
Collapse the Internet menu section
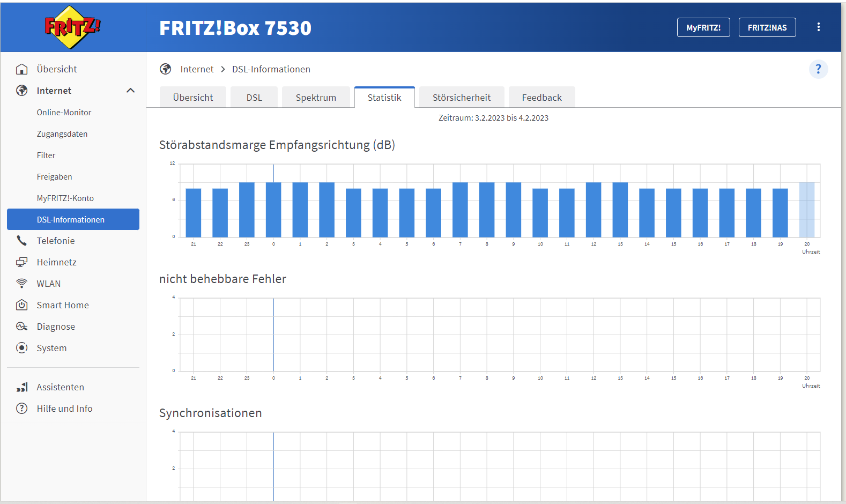[x=130, y=91]
